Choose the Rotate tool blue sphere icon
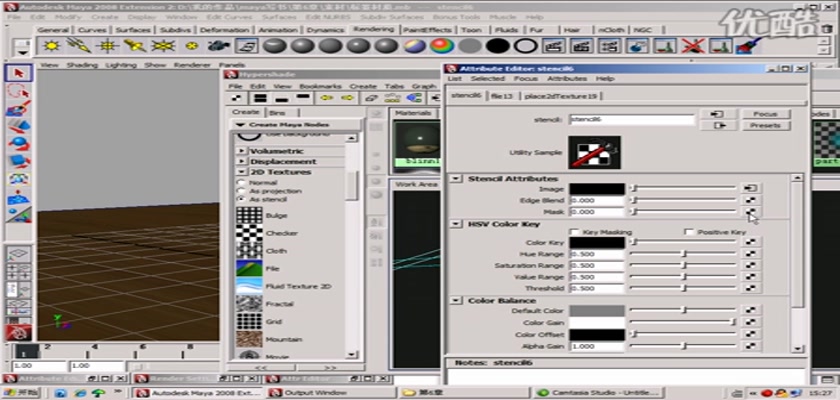The height and width of the screenshot is (400, 840). click(19, 144)
